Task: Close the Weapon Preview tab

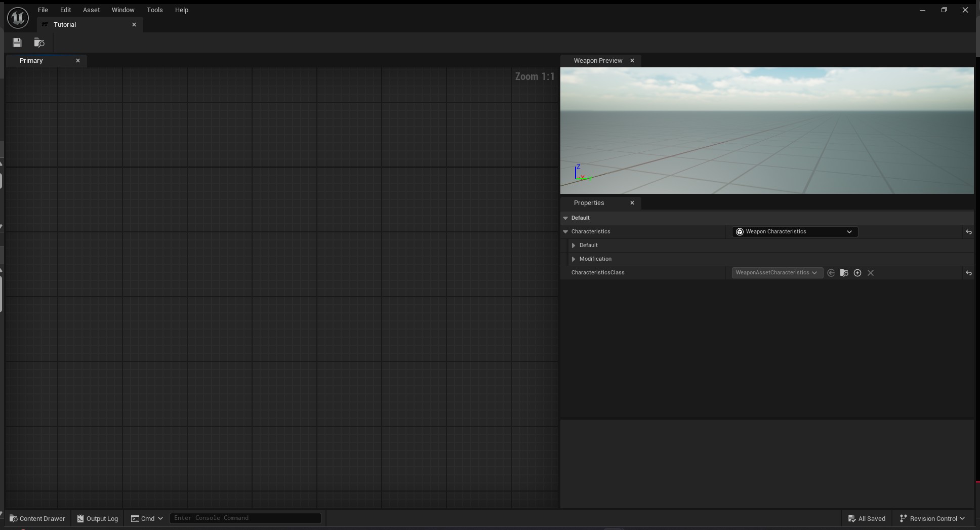Action: pyautogui.click(x=632, y=60)
